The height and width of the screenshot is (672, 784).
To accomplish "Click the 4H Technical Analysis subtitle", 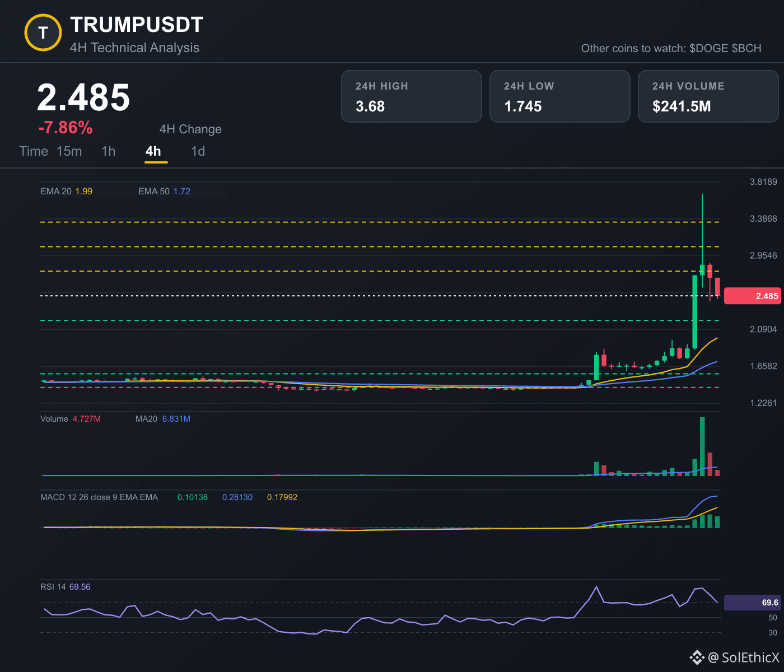I will (x=134, y=48).
